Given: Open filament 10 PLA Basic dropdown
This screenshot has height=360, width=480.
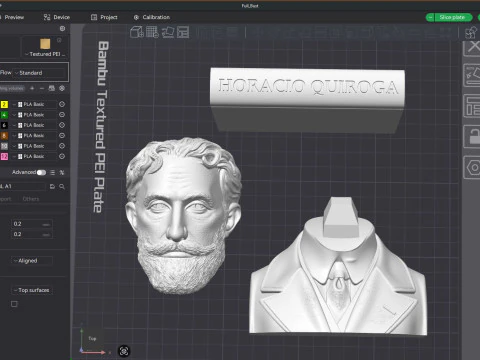Looking at the screenshot, I should [x=34, y=146].
